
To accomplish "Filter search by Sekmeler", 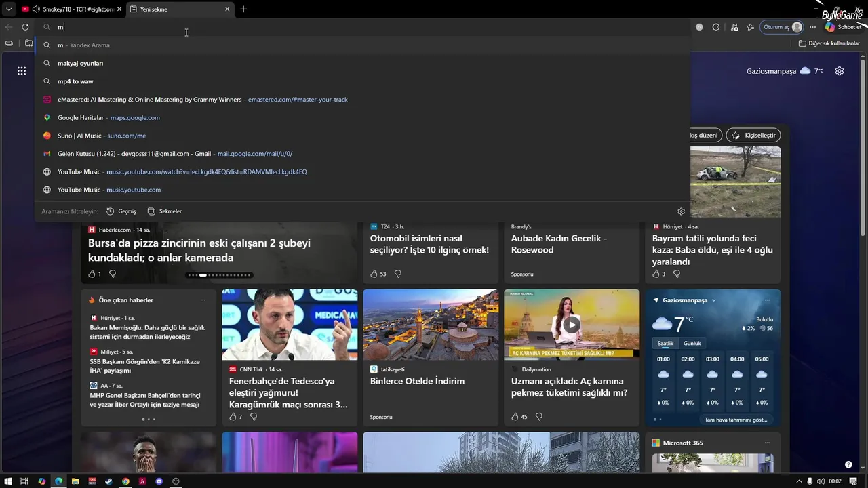I will (165, 211).
